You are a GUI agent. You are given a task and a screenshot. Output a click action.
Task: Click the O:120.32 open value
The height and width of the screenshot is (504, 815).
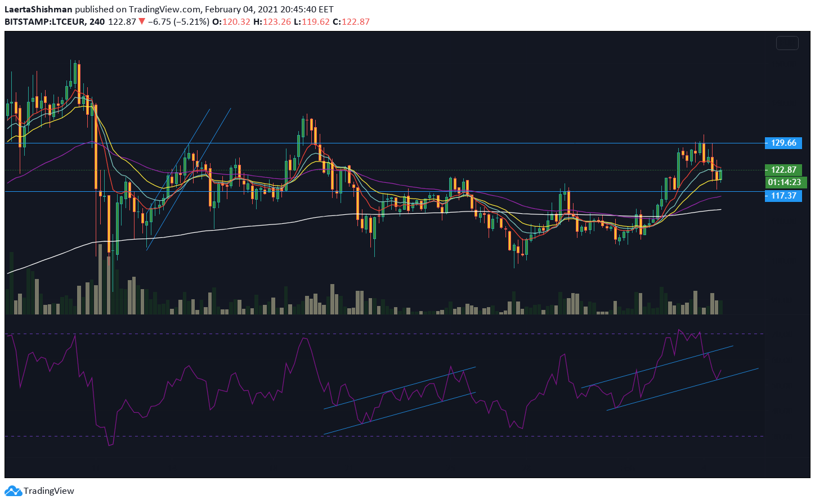coord(231,22)
